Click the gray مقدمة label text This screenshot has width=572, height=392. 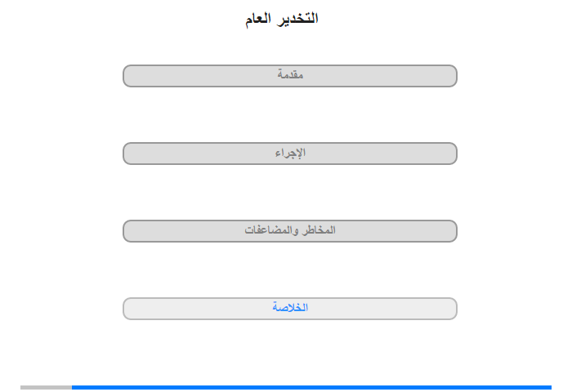(290, 74)
